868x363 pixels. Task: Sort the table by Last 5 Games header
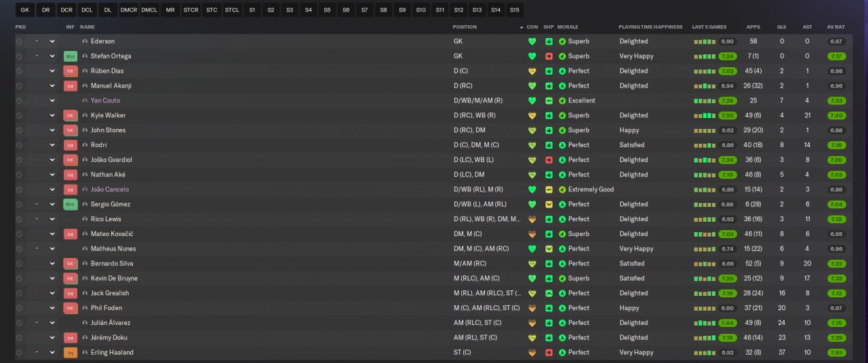click(x=710, y=27)
